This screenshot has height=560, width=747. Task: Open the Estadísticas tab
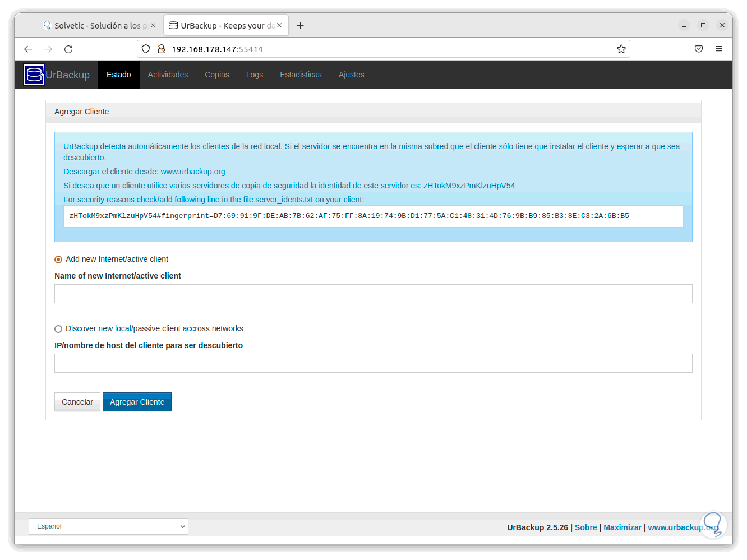(x=301, y=75)
